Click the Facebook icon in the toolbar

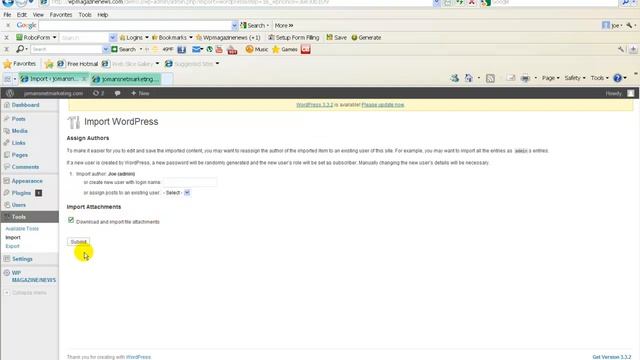tap(182, 50)
